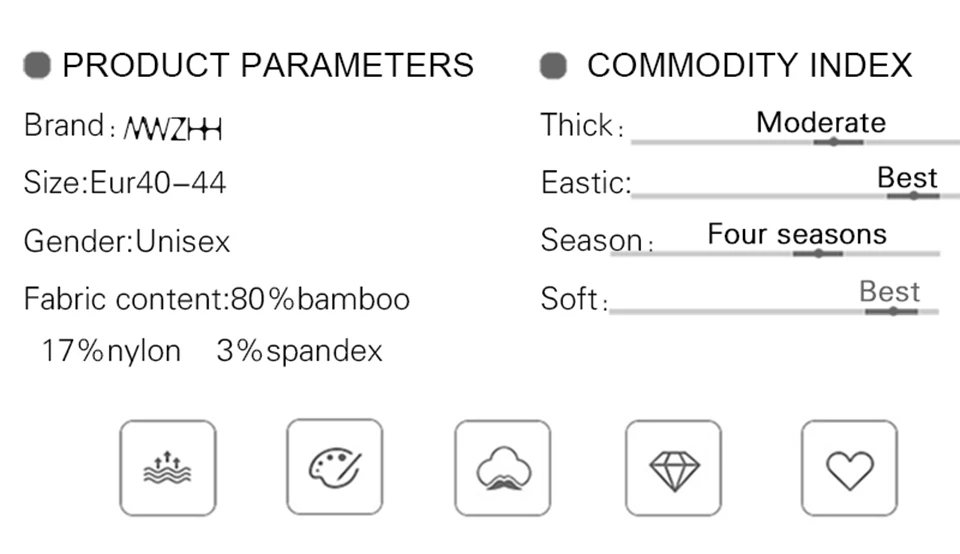Click the 80%bamboo fabric content text

coord(320,299)
